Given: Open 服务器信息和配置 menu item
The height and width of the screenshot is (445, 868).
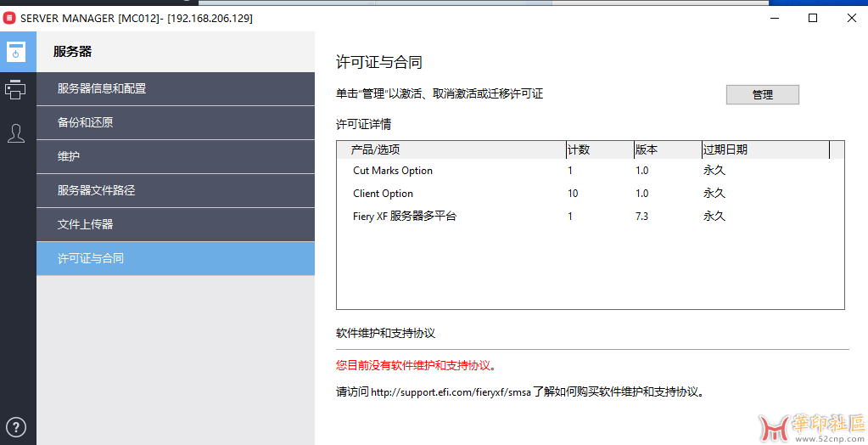Looking at the screenshot, I should (176, 88).
